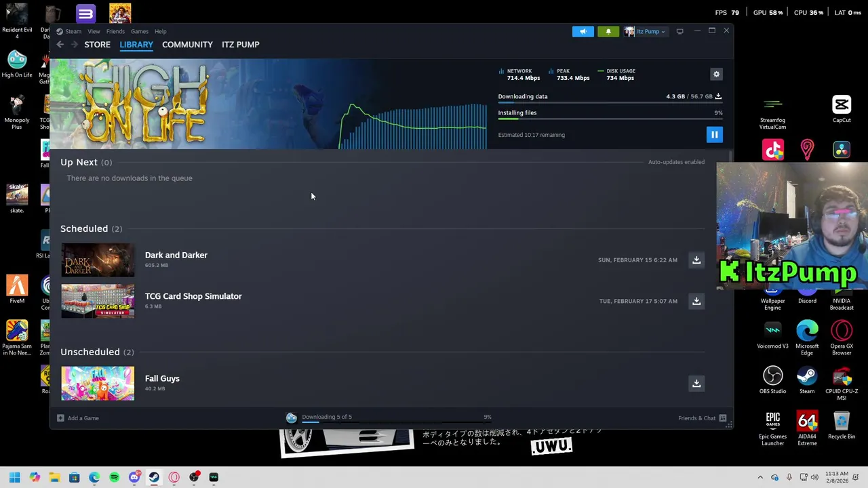Switch to the LIBRARY tab
Screen dimensions: 868x488
coord(136,45)
